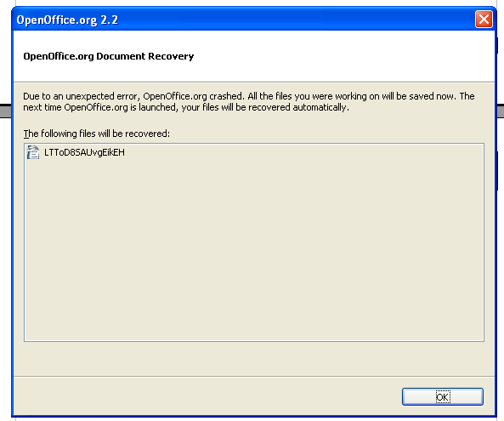This screenshot has height=421, width=504.
Task: Click the beige space below the files list
Action: click(254, 359)
